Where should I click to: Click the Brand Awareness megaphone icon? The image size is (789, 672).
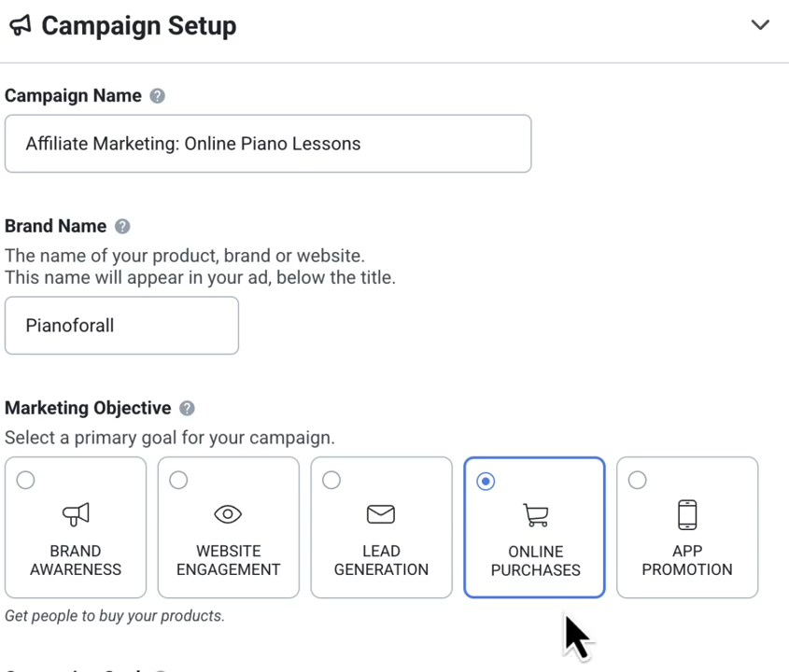tap(76, 513)
